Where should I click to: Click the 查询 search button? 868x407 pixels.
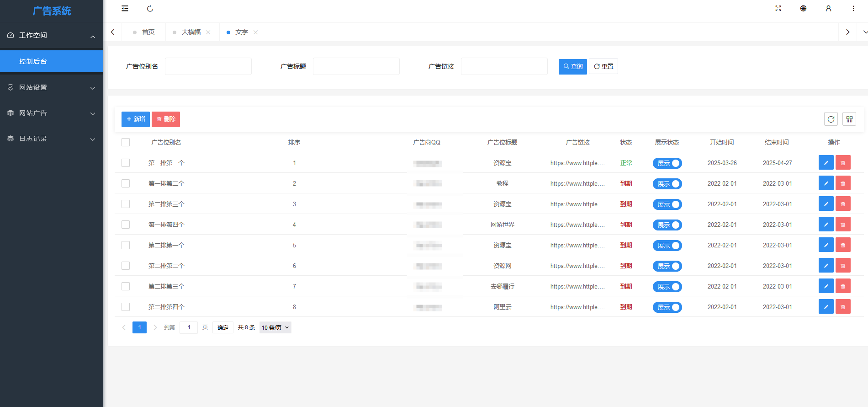pyautogui.click(x=573, y=66)
